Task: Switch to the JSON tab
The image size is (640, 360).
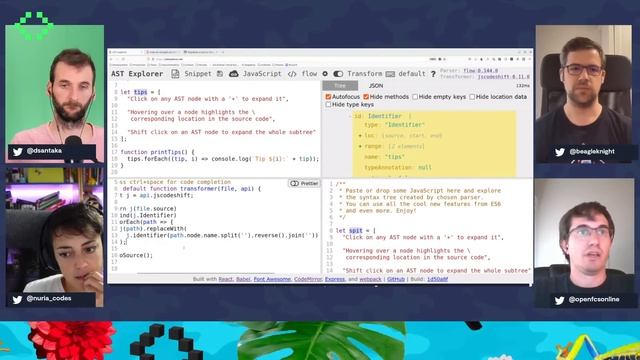Action: click(376, 86)
